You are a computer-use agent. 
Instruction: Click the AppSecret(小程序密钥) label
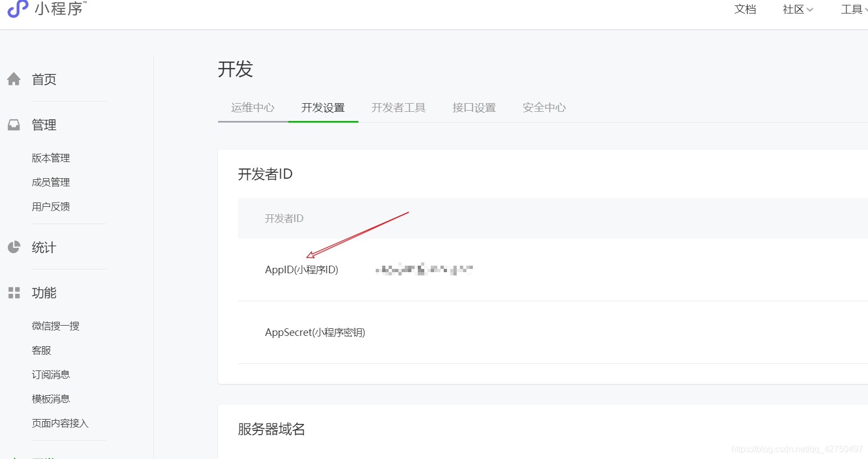315,332
